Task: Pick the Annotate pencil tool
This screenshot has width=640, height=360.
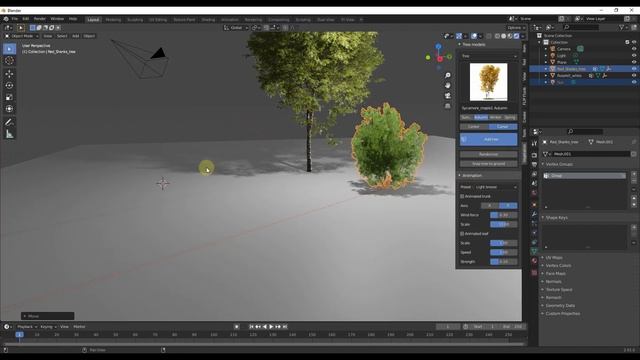Action: click(x=9, y=122)
